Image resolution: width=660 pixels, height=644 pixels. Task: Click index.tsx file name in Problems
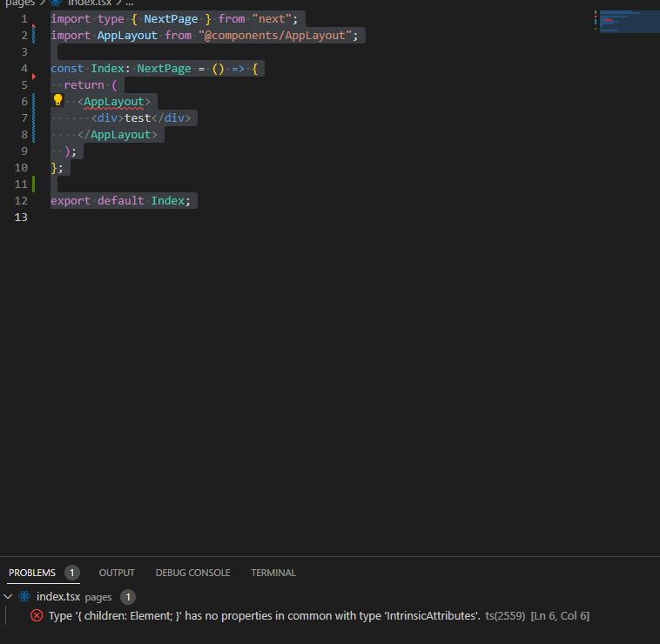coord(58,596)
